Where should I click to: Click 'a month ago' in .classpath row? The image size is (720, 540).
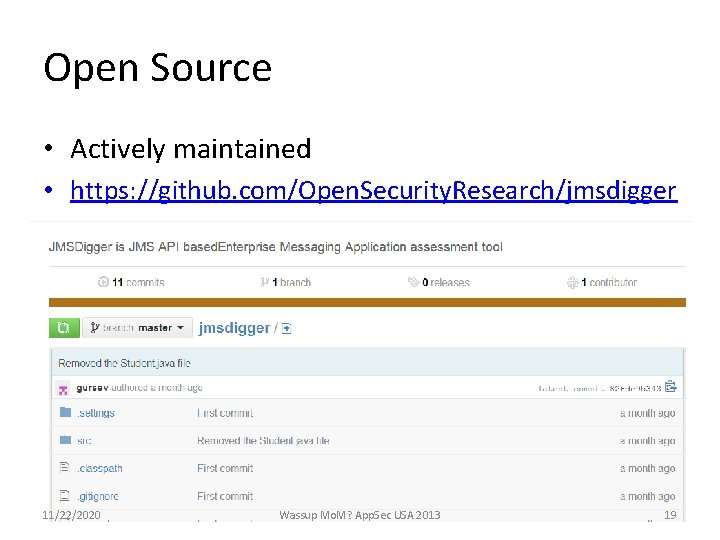pyautogui.click(x=647, y=468)
